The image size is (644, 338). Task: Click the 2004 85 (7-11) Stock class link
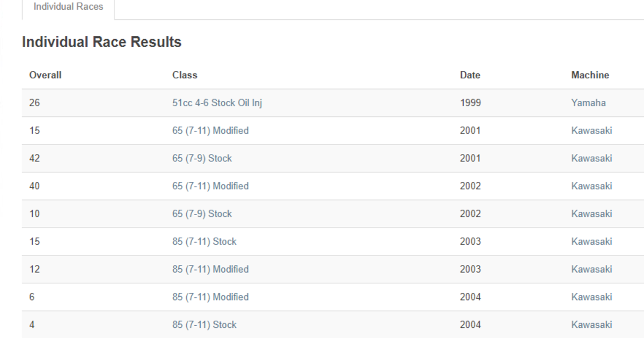204,325
